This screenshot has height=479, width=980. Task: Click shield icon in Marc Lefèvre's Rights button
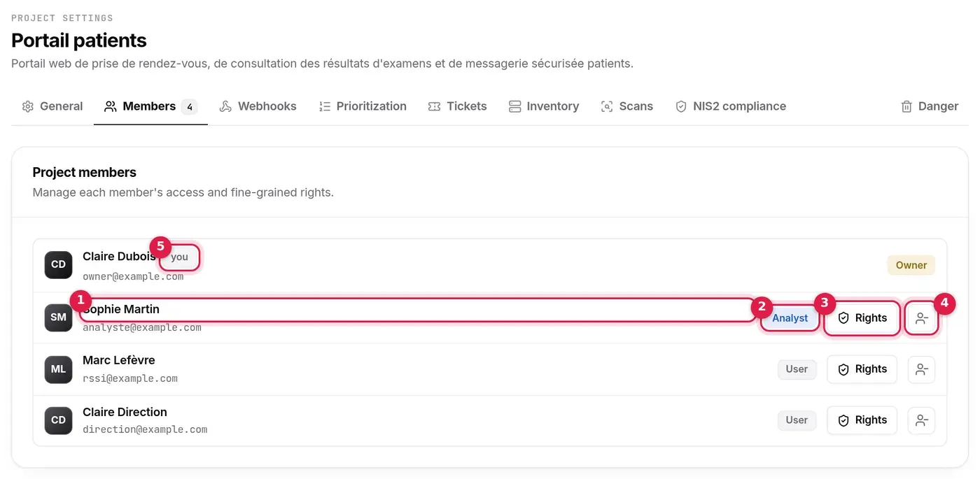[x=843, y=369]
